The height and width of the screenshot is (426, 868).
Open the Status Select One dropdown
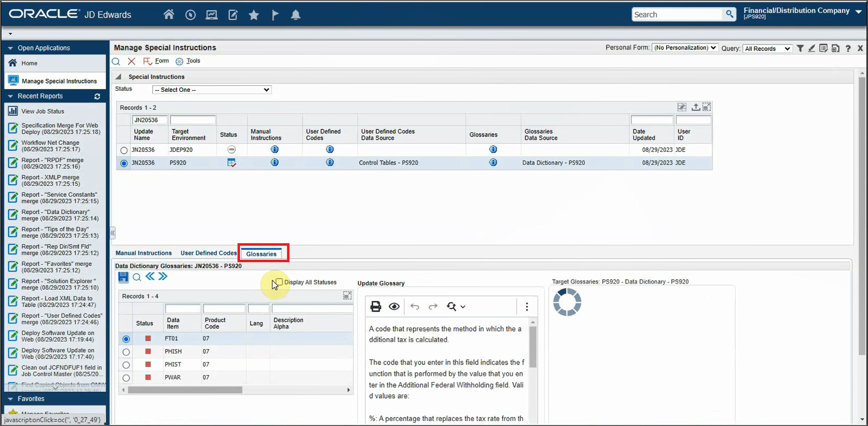pos(212,90)
